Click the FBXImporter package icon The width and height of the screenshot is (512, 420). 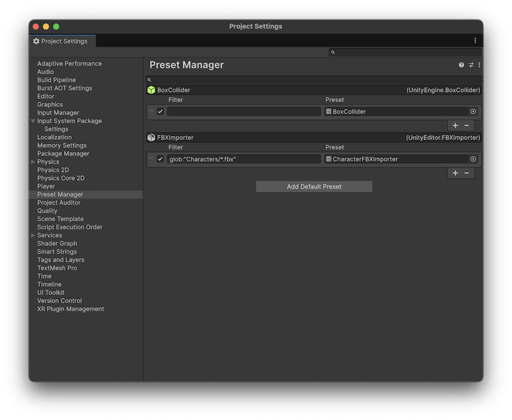tap(151, 137)
